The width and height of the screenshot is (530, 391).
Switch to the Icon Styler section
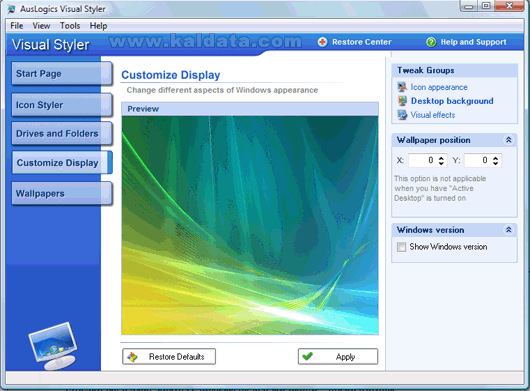[62, 105]
